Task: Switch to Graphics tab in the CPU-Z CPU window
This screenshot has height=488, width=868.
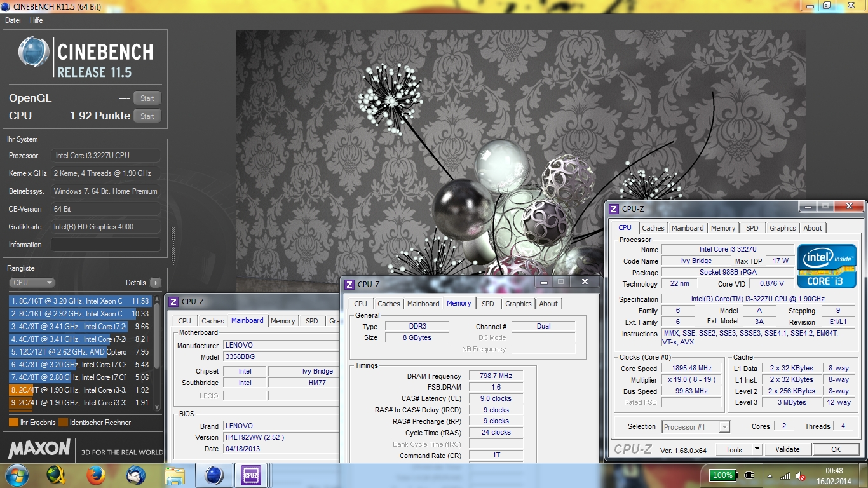Action: (x=782, y=228)
